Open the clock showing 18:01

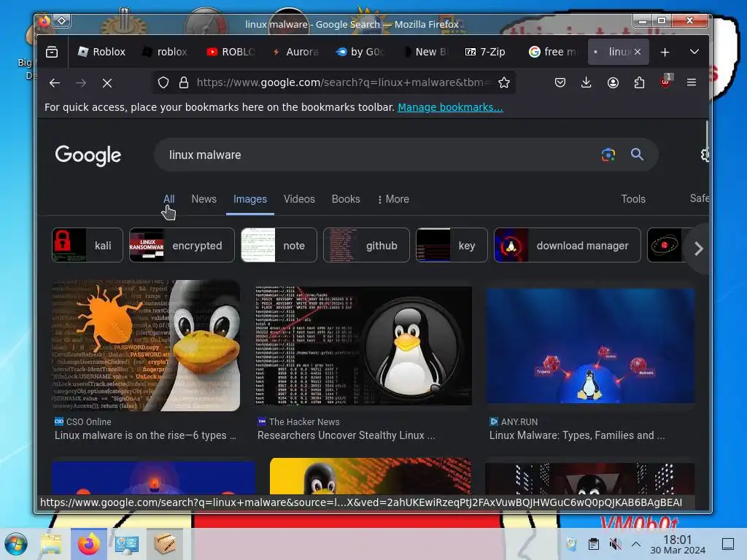click(x=678, y=544)
